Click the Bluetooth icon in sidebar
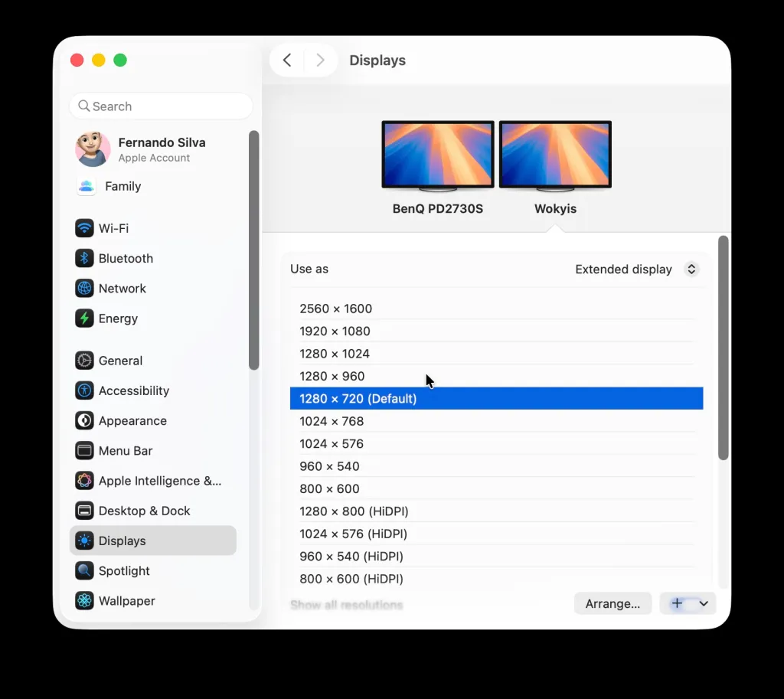The image size is (784, 699). (84, 258)
